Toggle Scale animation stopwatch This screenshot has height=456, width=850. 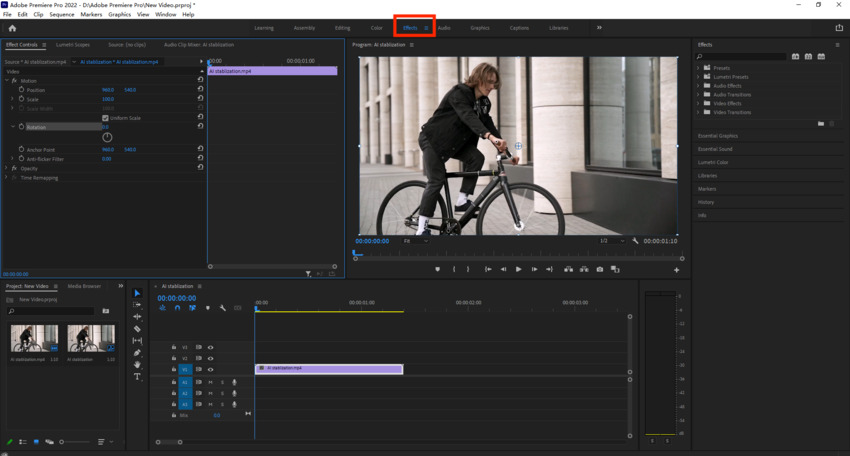pyautogui.click(x=21, y=99)
